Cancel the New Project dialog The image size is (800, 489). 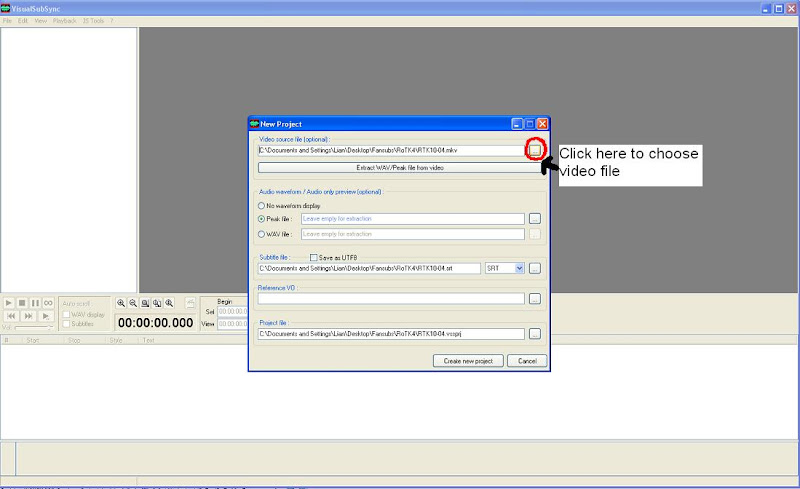(x=527, y=361)
